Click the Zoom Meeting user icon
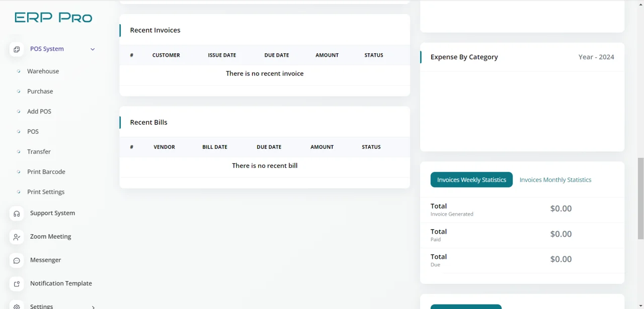This screenshot has height=309, width=644. point(17,237)
